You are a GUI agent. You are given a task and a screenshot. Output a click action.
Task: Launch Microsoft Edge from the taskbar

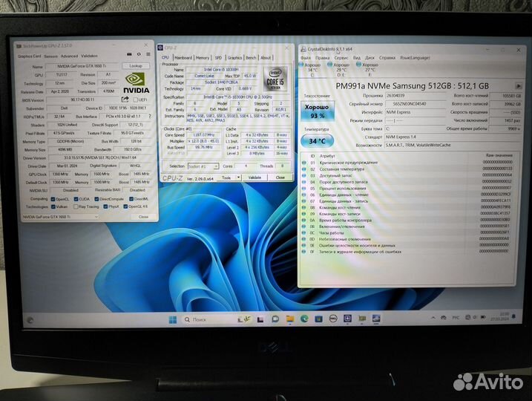tap(304, 319)
